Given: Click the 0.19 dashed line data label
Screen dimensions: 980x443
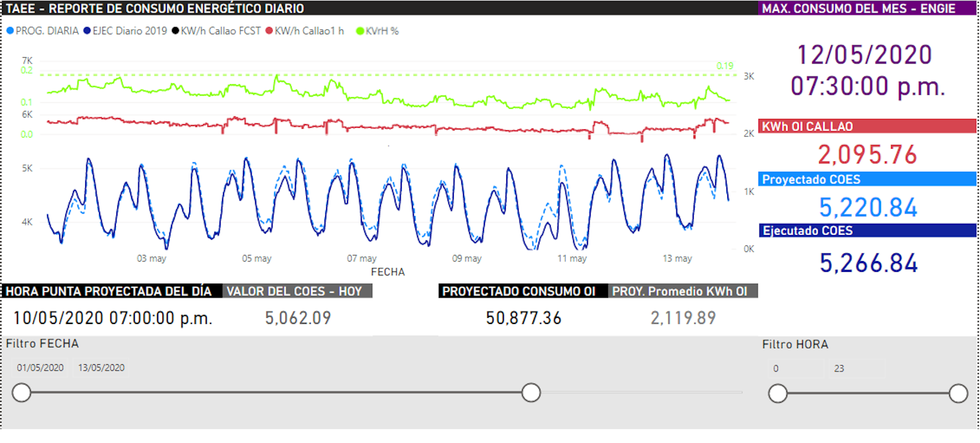Looking at the screenshot, I should pyautogui.click(x=724, y=66).
